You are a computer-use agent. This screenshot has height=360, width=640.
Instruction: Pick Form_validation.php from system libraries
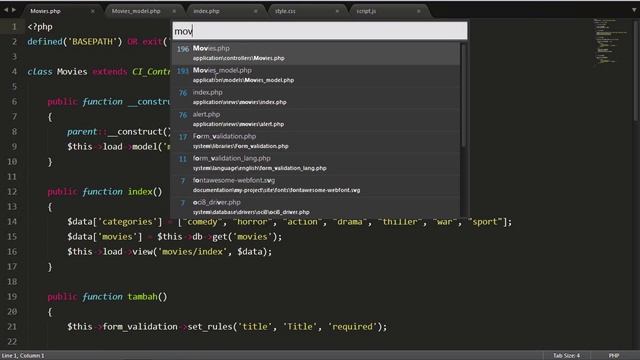(x=316, y=141)
